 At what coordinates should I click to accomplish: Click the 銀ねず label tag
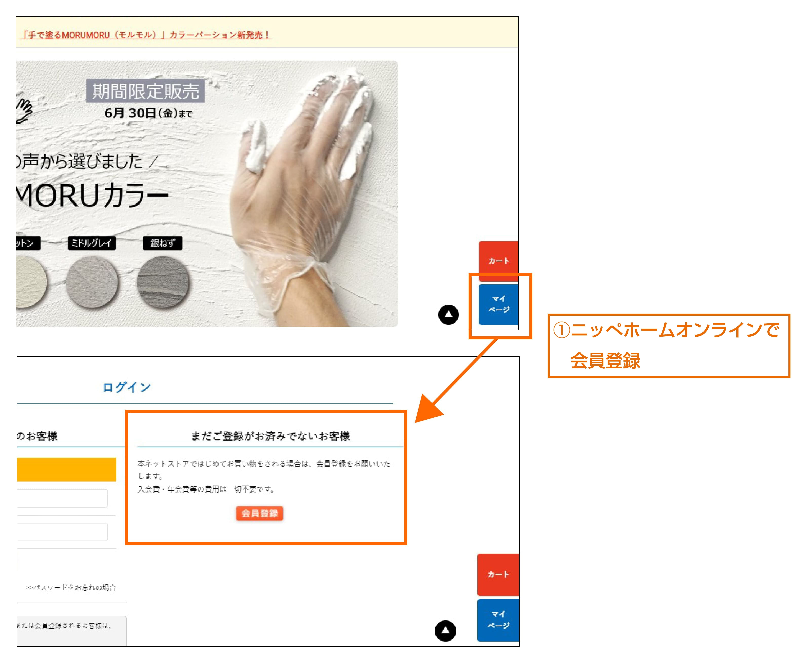(x=163, y=243)
